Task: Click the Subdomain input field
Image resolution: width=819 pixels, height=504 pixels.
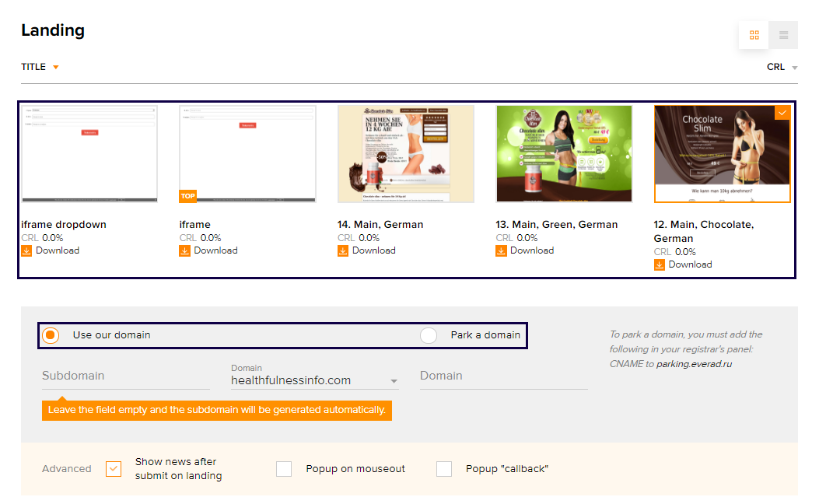Action: click(126, 376)
